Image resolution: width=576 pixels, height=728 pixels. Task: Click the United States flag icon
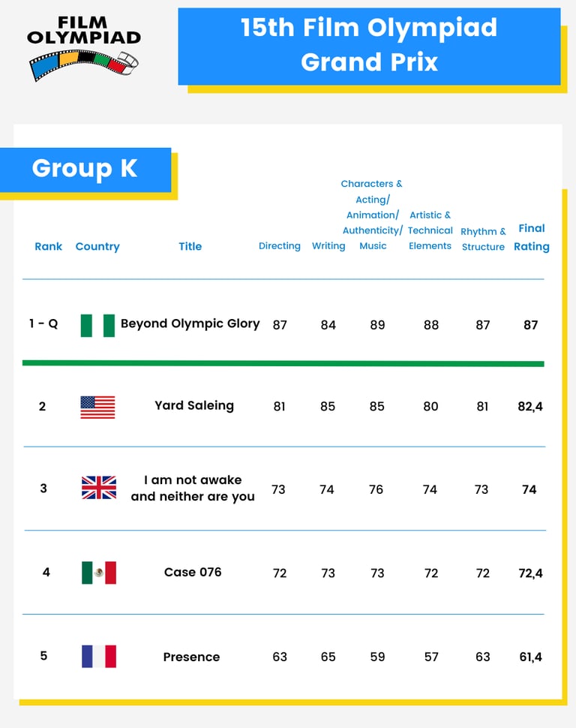coord(97,407)
